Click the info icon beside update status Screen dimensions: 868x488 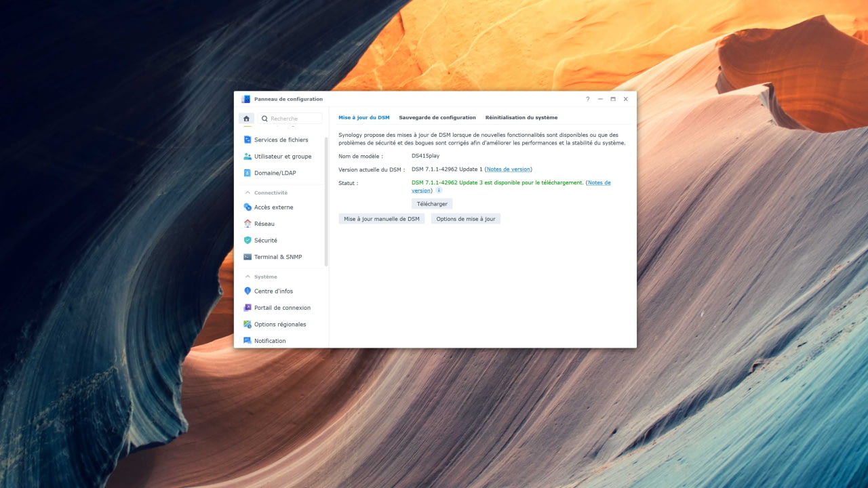(439, 190)
